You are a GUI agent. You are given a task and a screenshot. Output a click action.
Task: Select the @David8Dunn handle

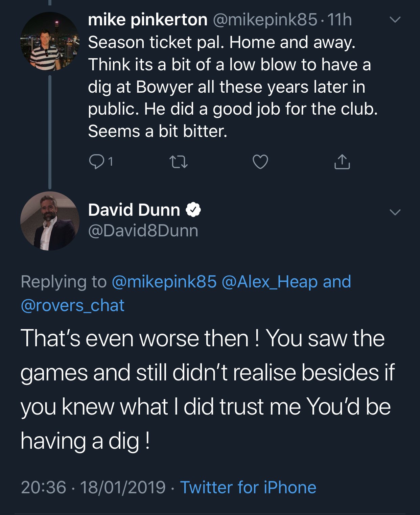tap(143, 231)
